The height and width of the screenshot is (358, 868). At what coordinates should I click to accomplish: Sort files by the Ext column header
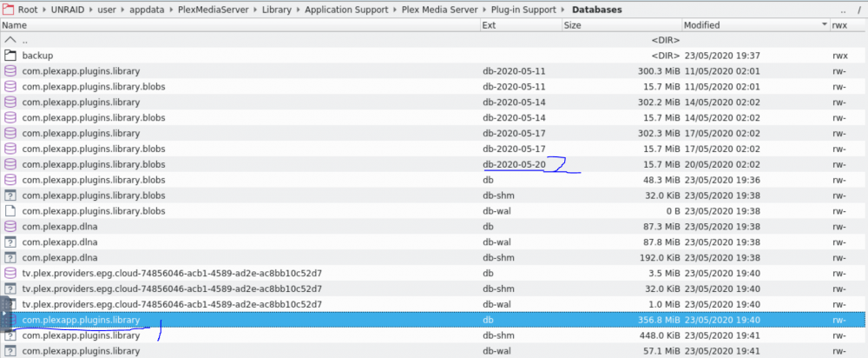521,25
